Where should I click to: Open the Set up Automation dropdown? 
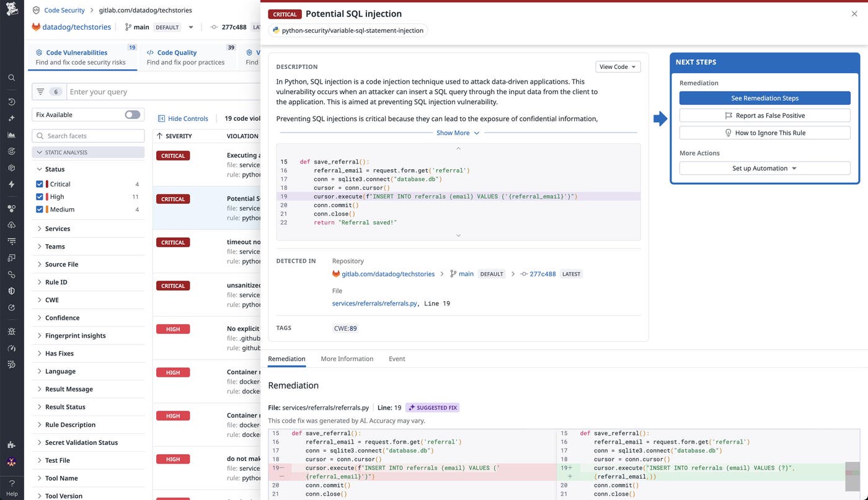click(x=764, y=168)
